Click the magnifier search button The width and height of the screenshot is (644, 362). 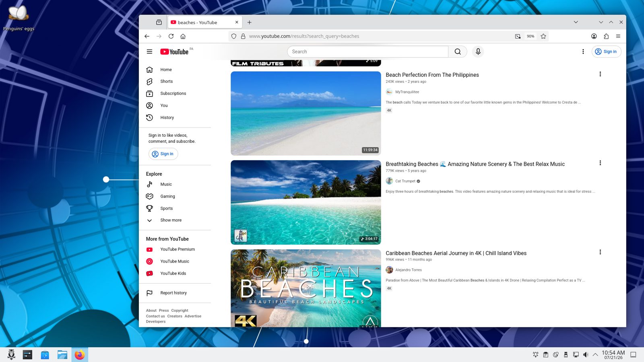(x=458, y=51)
